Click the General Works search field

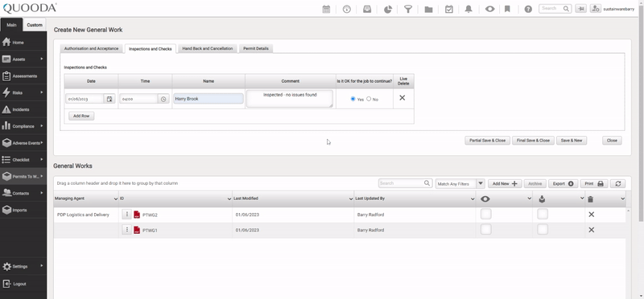click(x=405, y=183)
